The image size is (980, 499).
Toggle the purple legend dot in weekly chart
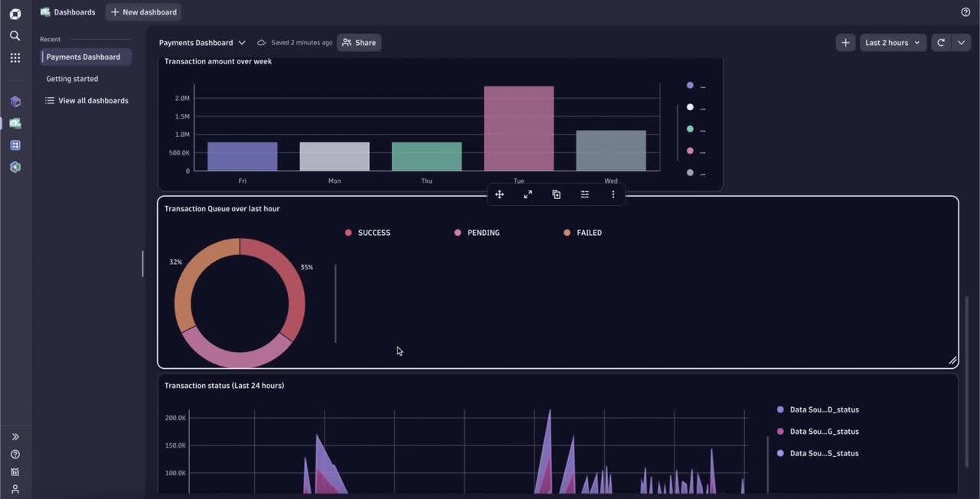coord(690,86)
